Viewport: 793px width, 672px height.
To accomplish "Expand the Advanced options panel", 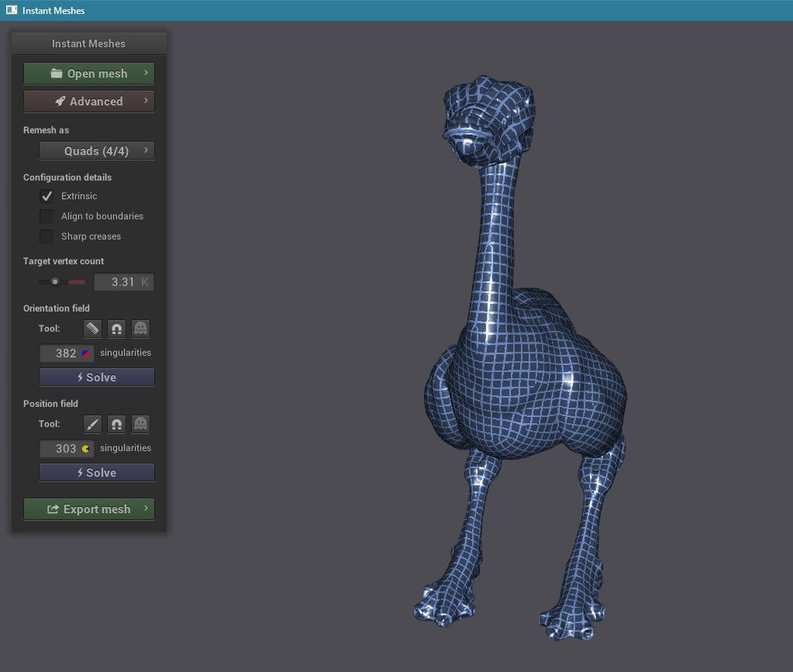I will point(89,101).
